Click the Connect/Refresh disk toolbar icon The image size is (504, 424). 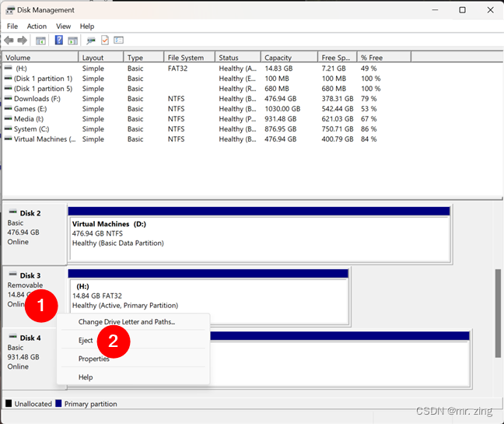coord(91,40)
